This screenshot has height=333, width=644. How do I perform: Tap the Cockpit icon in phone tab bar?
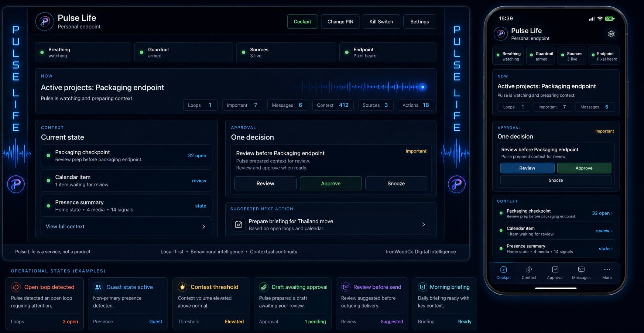503,270
